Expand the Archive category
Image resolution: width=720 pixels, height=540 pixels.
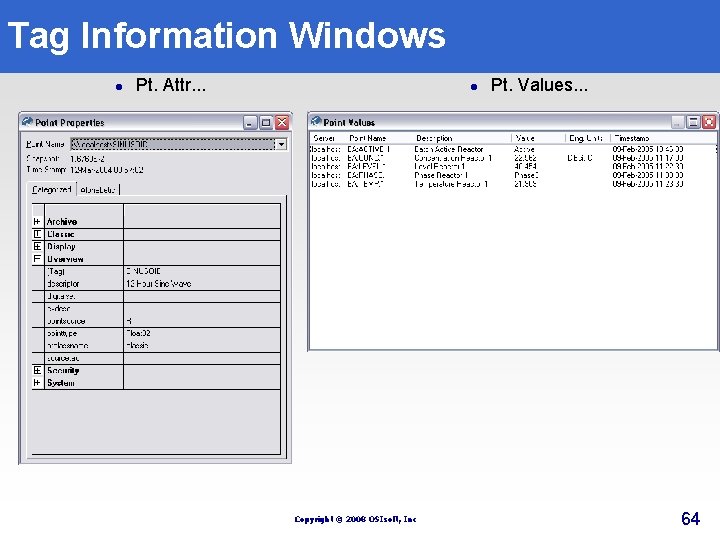pos(37,222)
